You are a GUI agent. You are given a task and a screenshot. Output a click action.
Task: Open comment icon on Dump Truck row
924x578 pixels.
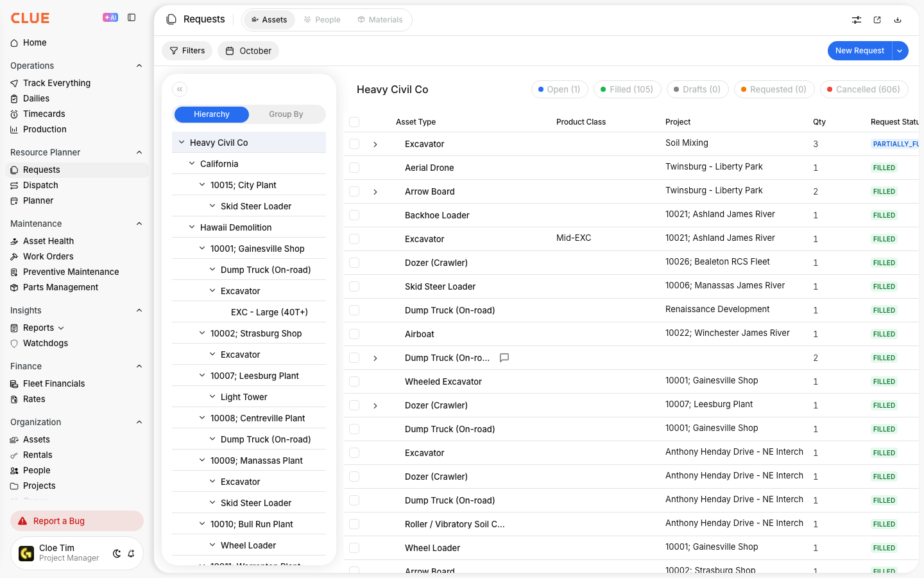(504, 358)
